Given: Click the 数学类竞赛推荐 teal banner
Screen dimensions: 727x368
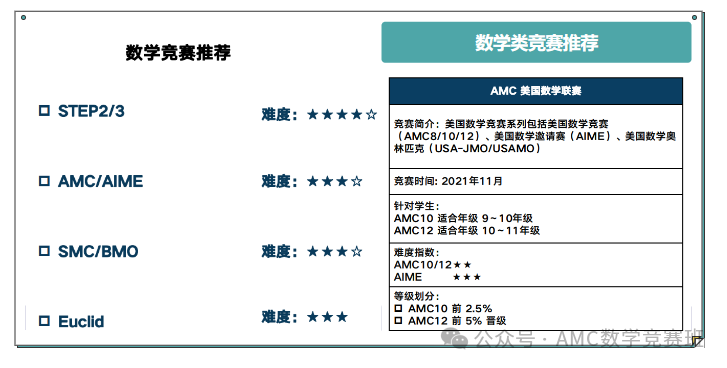Looking at the screenshot, I should (x=536, y=42).
